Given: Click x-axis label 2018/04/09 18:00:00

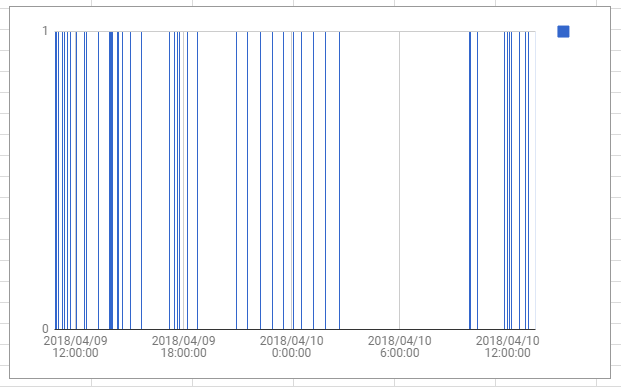Looking at the screenshot, I should click(183, 347).
